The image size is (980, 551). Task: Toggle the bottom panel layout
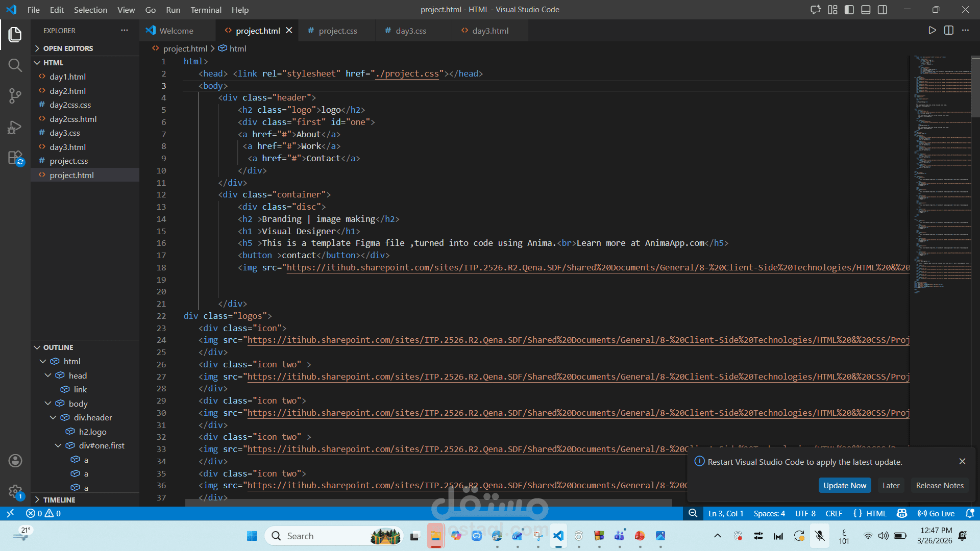(866, 10)
